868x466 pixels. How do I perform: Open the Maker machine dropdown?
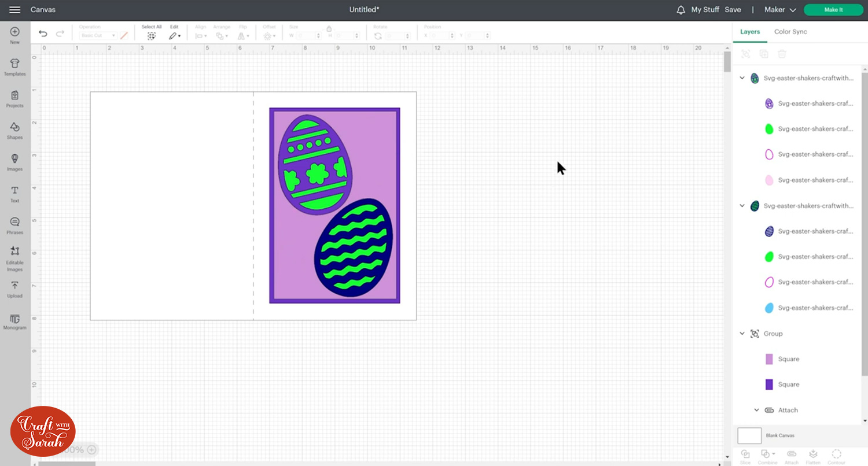point(780,10)
